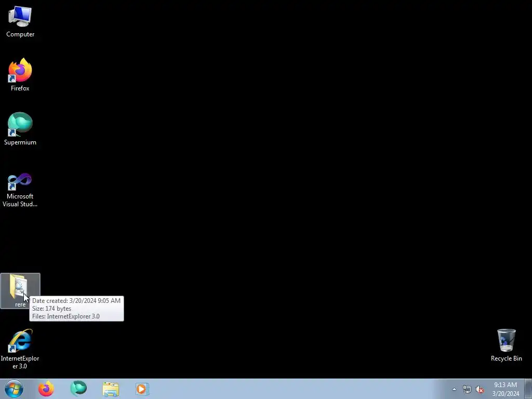Show hidden system tray icons
The width and height of the screenshot is (532, 399).
tap(454, 389)
